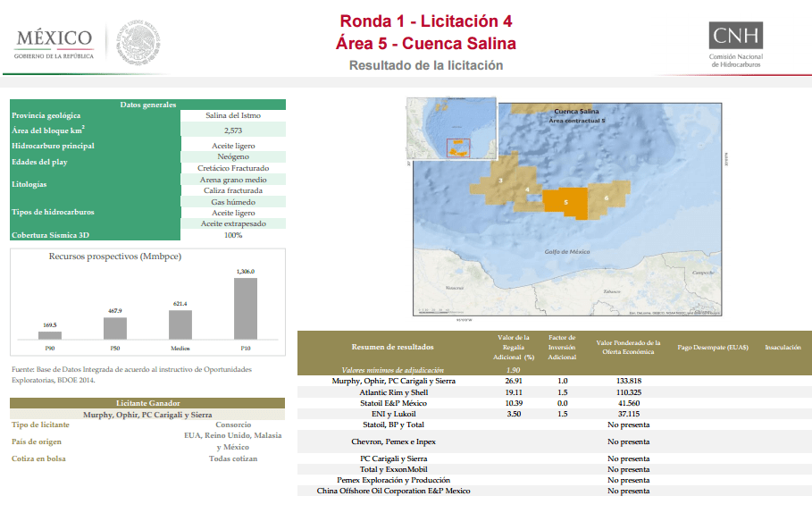Click the 'Statoil E&P México' row
The image size is (812, 513).
pos(555,403)
